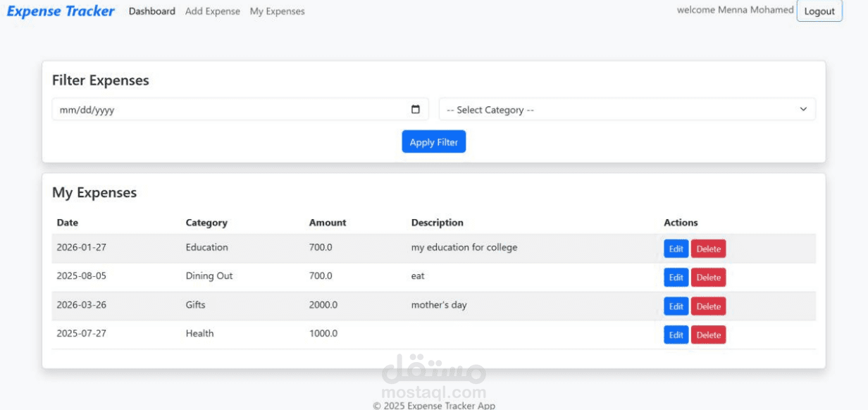The height and width of the screenshot is (410, 868).
Task: Focus the mm/dd/yyyy date input field
Action: point(225,109)
